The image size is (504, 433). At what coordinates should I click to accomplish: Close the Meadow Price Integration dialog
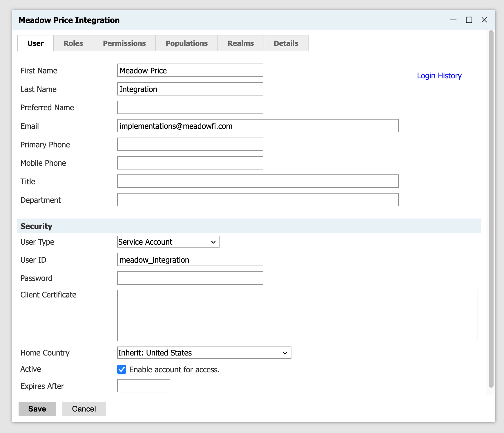484,20
